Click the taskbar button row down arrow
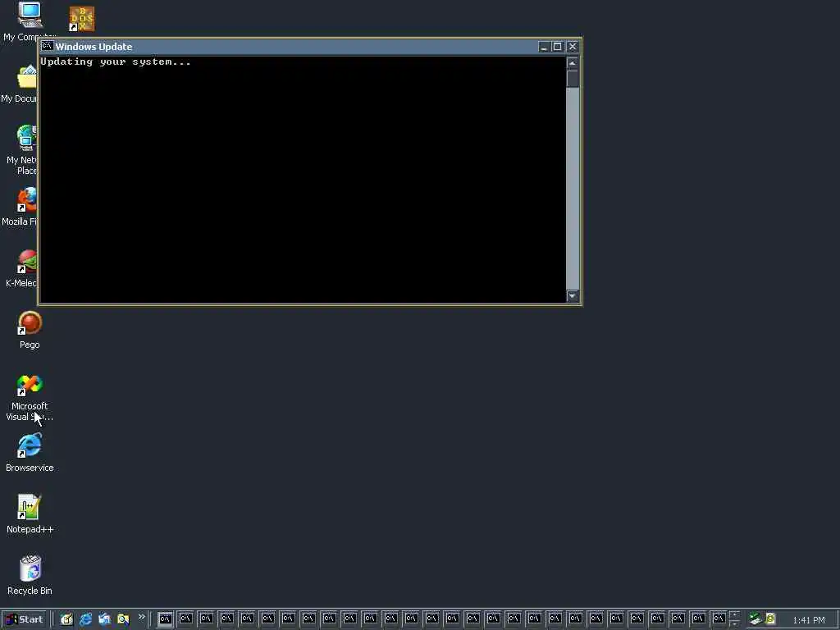The height and width of the screenshot is (630, 840). pos(734,623)
